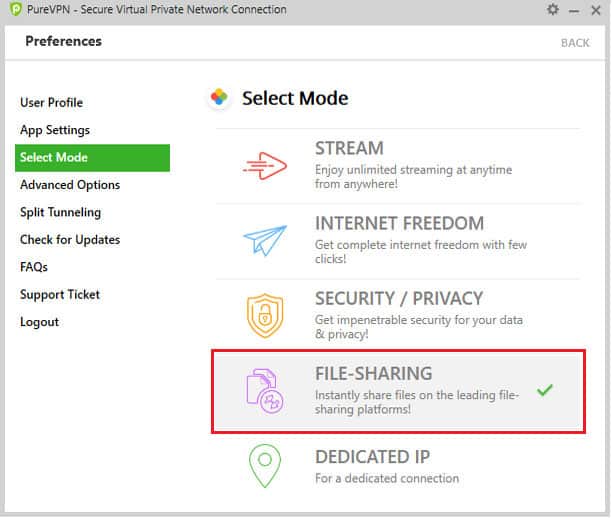Click Logout in the sidebar
Image resolution: width=612 pixels, height=518 pixels.
pyautogui.click(x=40, y=322)
